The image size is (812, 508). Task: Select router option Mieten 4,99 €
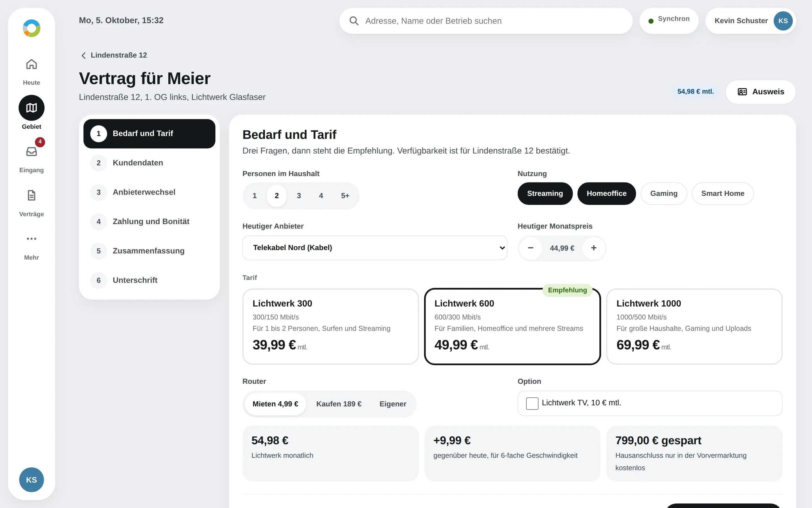pos(275,404)
